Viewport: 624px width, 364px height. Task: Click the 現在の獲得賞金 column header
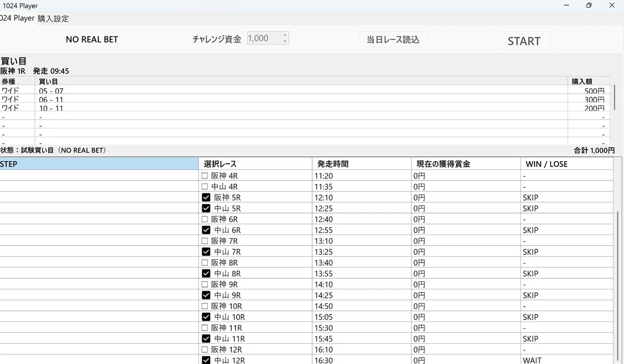466,164
